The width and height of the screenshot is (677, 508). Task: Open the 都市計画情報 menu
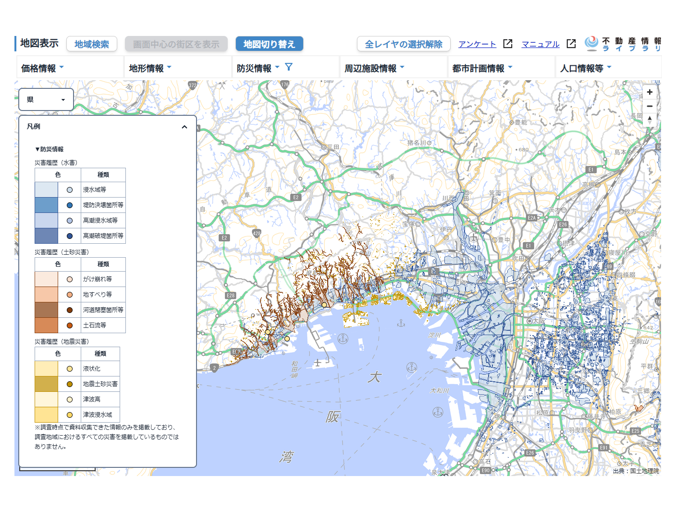pyautogui.click(x=482, y=68)
